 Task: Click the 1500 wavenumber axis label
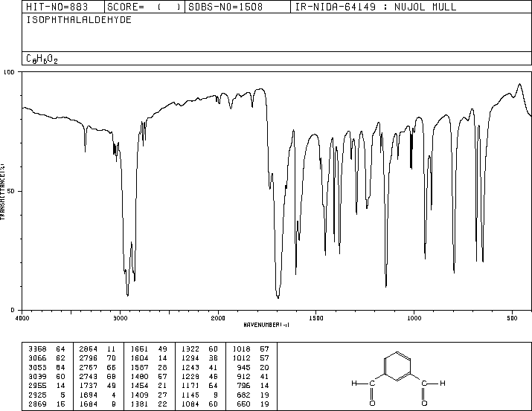click(x=316, y=318)
